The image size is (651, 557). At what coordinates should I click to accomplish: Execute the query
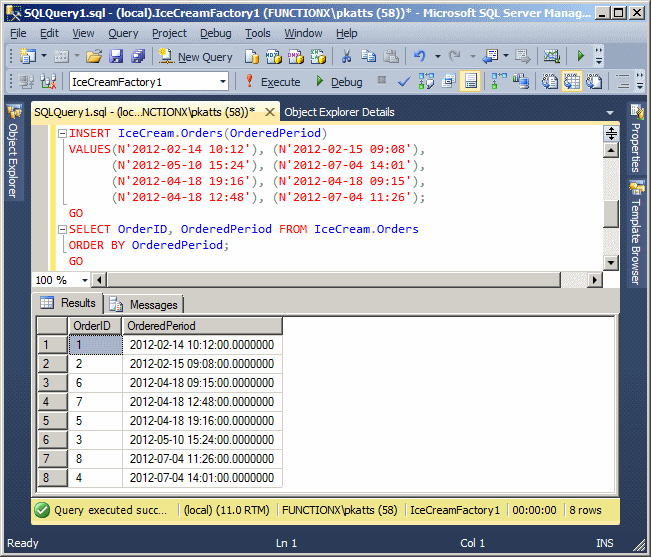[x=273, y=82]
